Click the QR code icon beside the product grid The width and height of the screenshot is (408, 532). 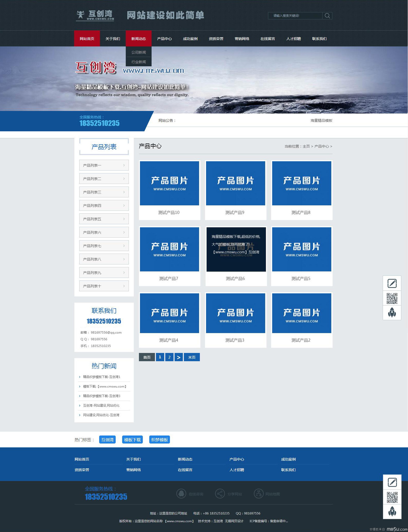(x=392, y=298)
